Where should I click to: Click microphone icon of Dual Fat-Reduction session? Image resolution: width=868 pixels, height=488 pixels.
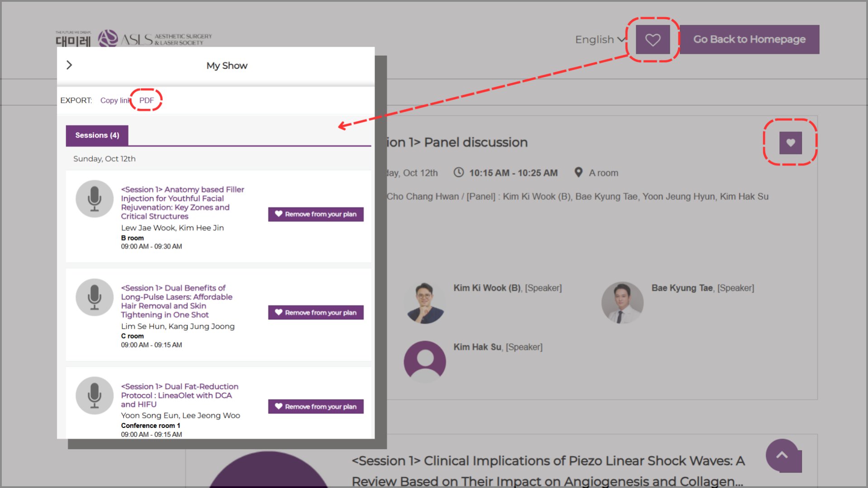tap(95, 396)
